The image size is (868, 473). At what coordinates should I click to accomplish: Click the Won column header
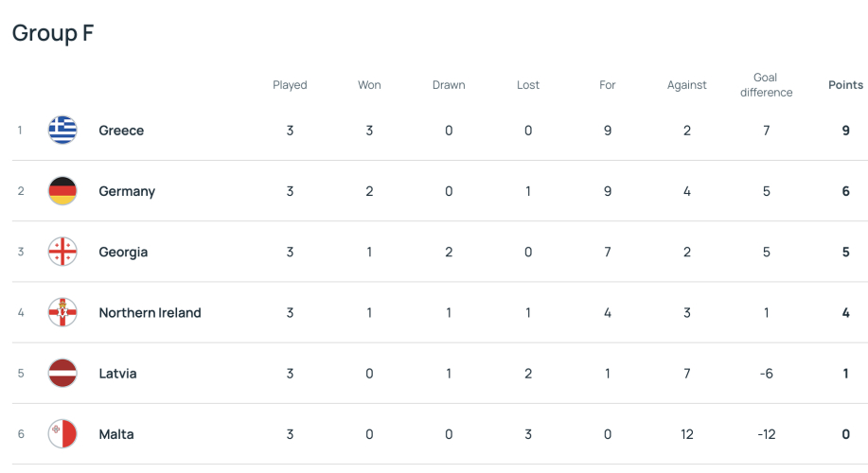369,85
